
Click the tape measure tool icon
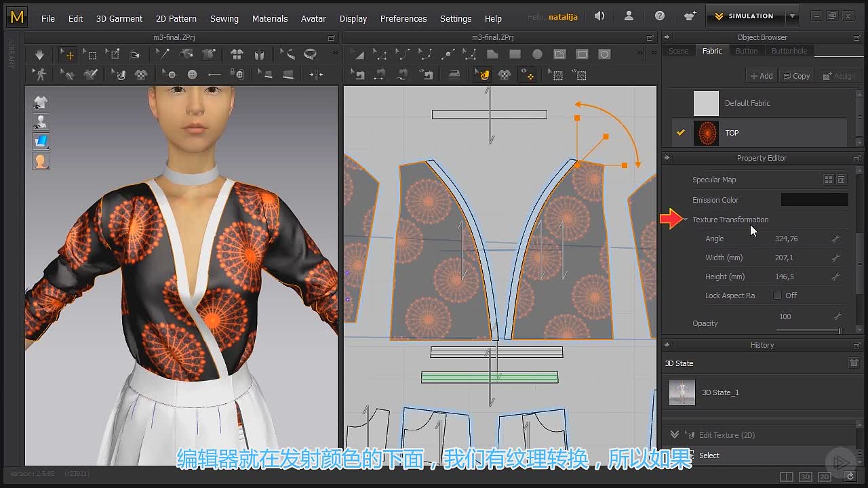(310, 54)
